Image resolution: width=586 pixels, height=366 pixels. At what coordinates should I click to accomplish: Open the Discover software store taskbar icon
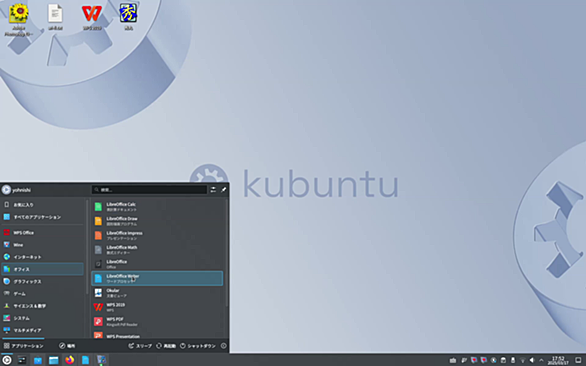click(38, 360)
